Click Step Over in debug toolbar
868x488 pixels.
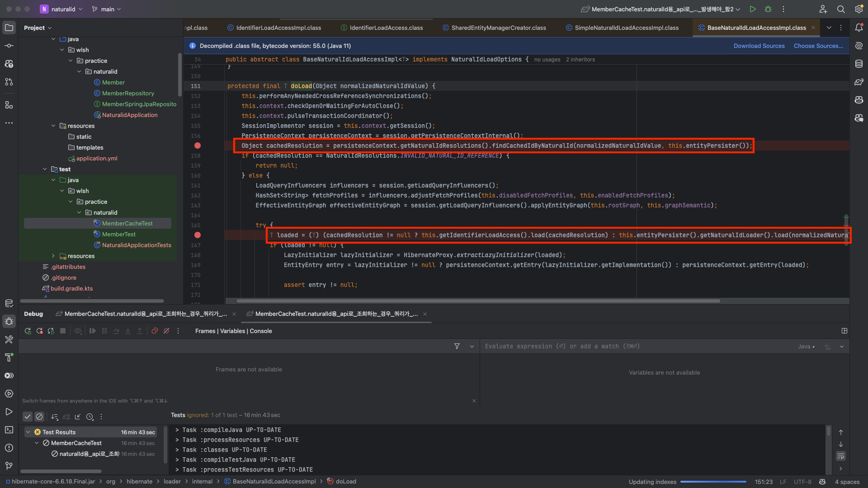[116, 331]
